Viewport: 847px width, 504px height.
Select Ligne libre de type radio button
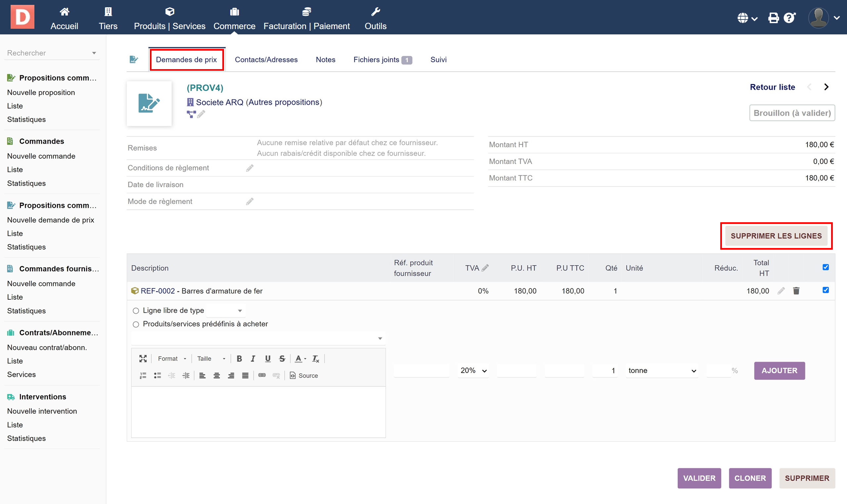point(136,311)
